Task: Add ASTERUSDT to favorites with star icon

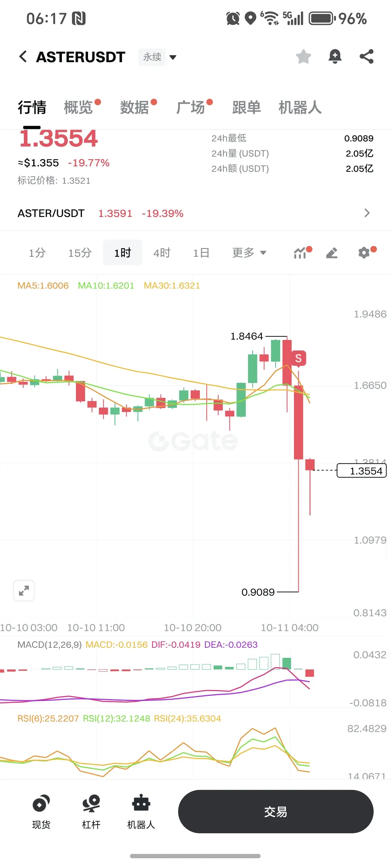Action: coord(303,56)
